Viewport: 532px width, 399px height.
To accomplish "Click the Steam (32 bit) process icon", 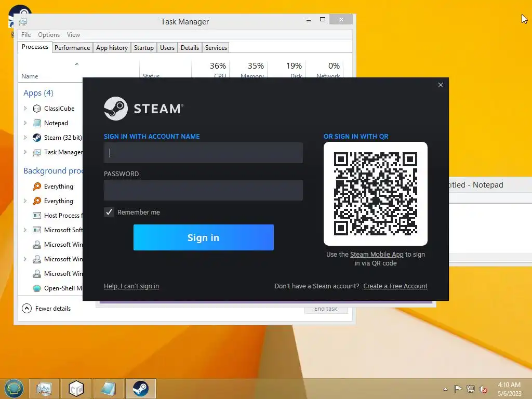I will click(37, 138).
